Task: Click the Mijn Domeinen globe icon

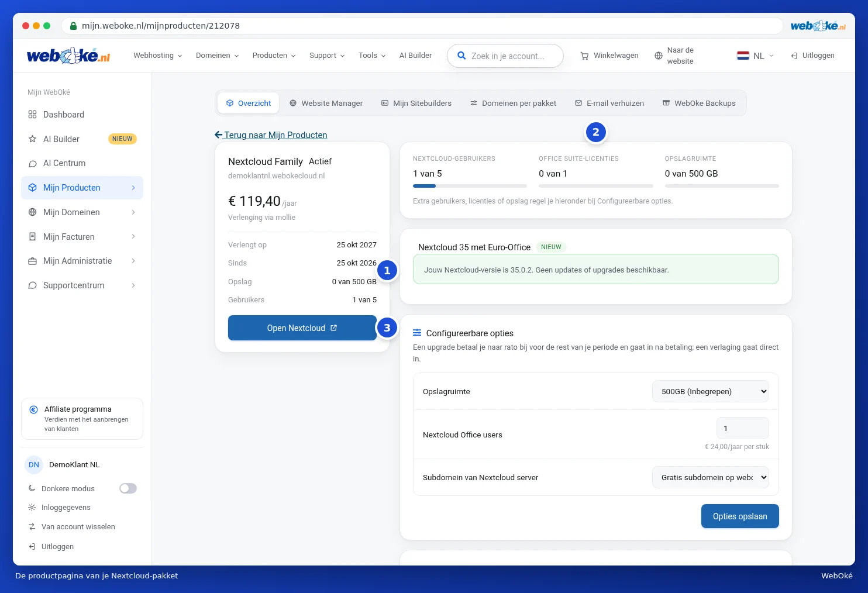Action: pyautogui.click(x=32, y=212)
